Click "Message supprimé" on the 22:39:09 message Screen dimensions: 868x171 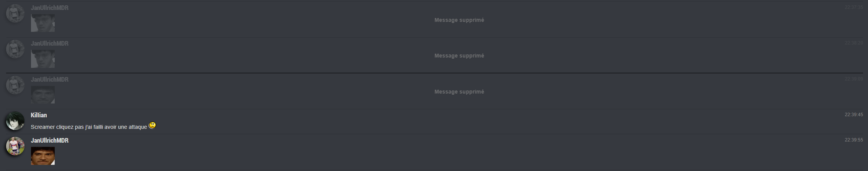(459, 92)
